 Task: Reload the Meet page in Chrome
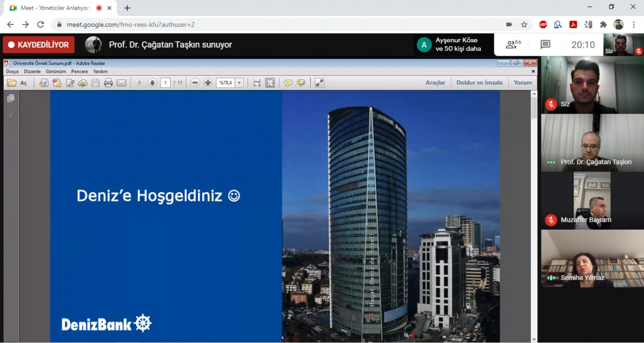point(40,24)
